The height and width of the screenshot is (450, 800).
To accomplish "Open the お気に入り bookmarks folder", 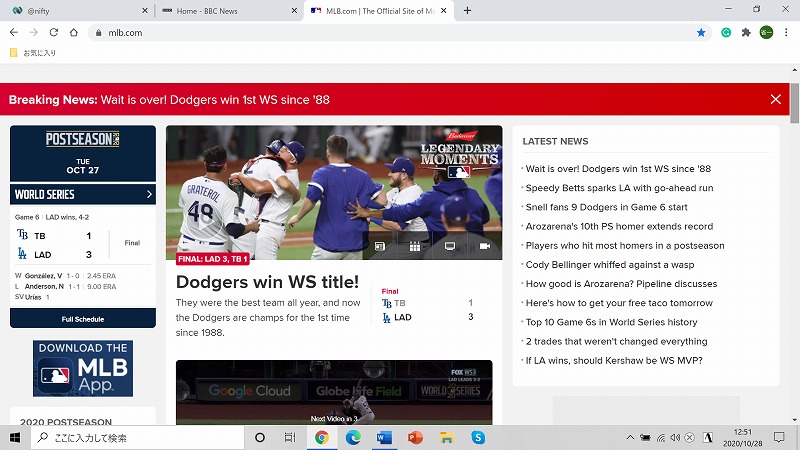I will [x=33, y=53].
